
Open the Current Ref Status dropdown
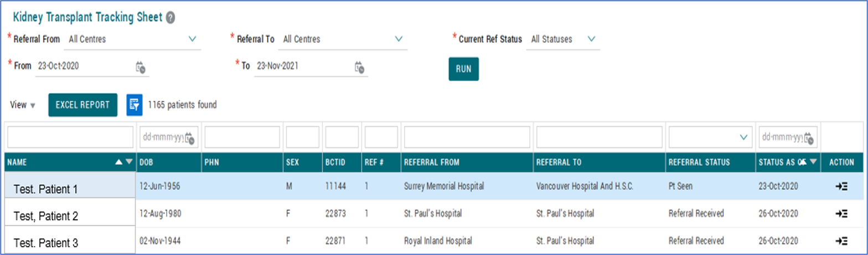(x=591, y=39)
